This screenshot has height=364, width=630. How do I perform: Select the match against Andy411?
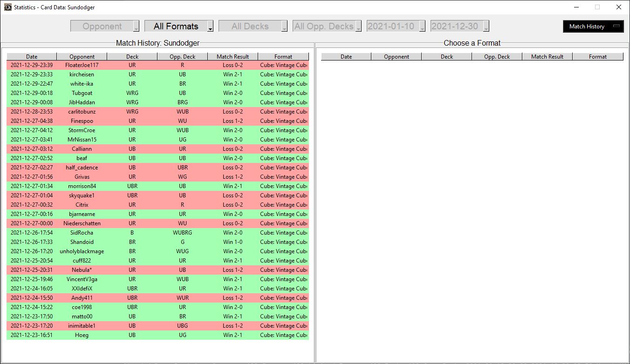tap(157, 298)
